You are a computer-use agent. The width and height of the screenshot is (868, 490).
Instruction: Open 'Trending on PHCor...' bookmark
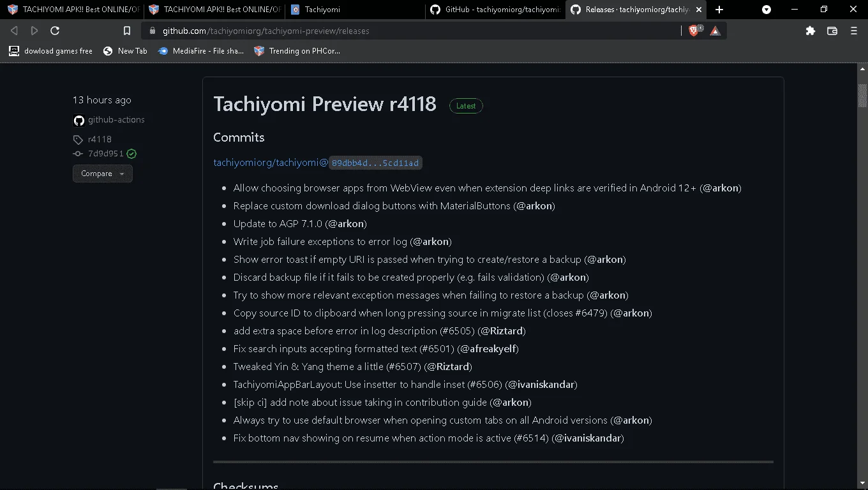point(297,51)
